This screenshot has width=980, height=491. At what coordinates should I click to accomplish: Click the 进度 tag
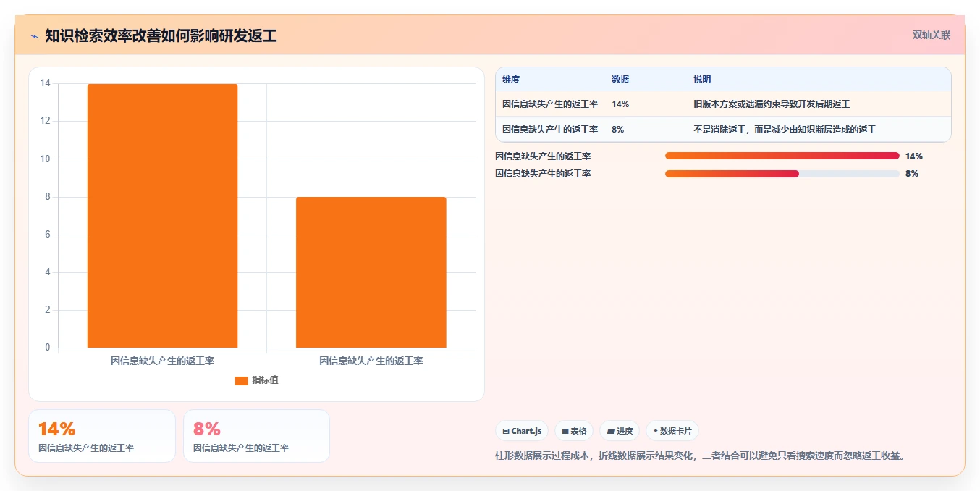point(620,431)
